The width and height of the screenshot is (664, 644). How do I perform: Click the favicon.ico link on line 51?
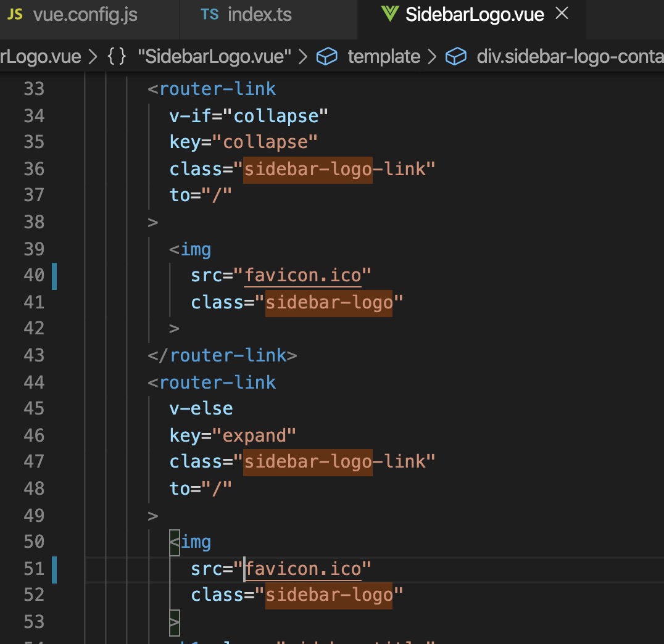point(303,569)
